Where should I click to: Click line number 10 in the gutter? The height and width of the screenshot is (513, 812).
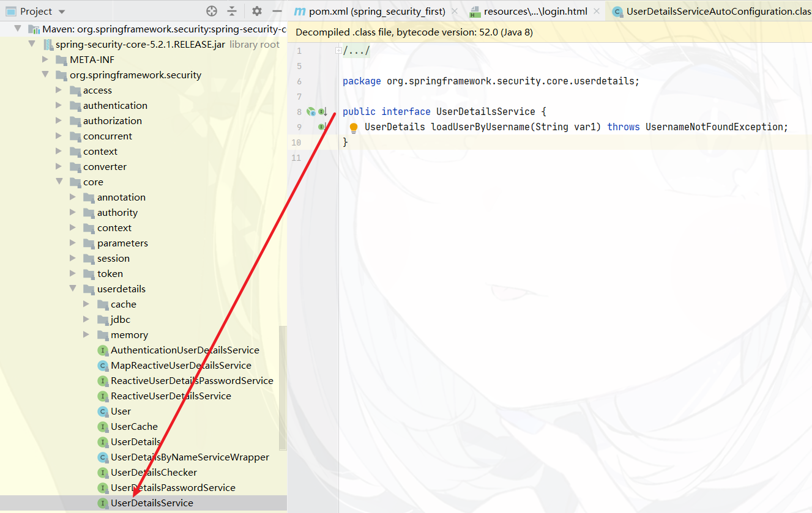pos(296,142)
